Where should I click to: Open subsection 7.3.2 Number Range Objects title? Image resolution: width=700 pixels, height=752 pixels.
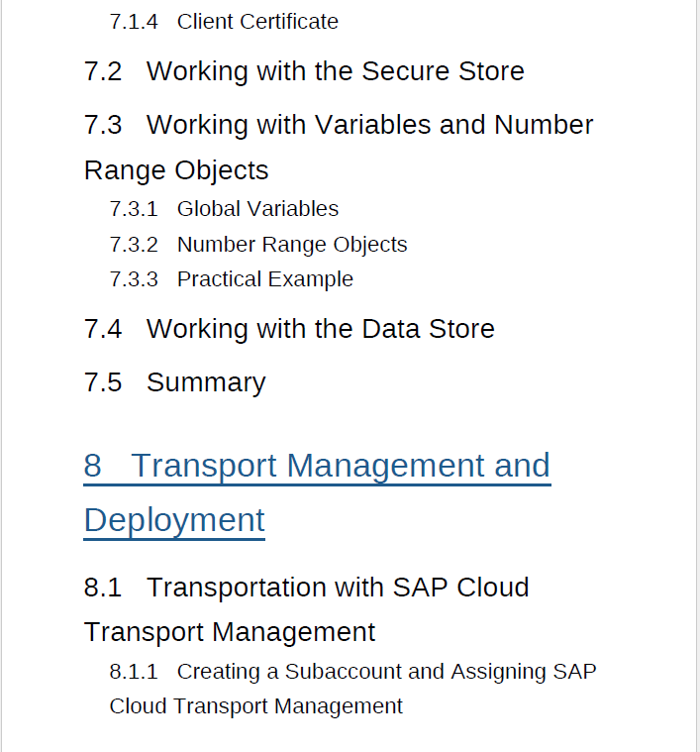point(292,245)
